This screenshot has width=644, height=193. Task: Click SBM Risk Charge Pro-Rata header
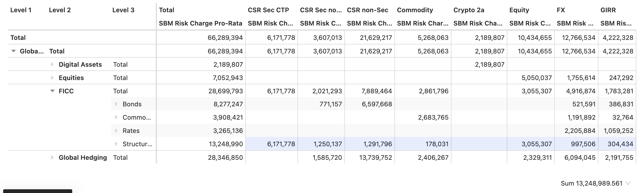coord(200,23)
